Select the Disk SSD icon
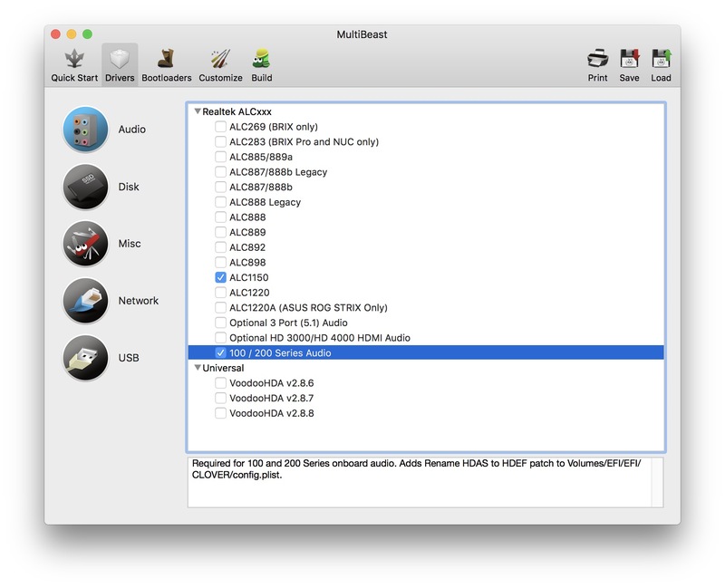The width and height of the screenshot is (725, 588). [x=85, y=187]
